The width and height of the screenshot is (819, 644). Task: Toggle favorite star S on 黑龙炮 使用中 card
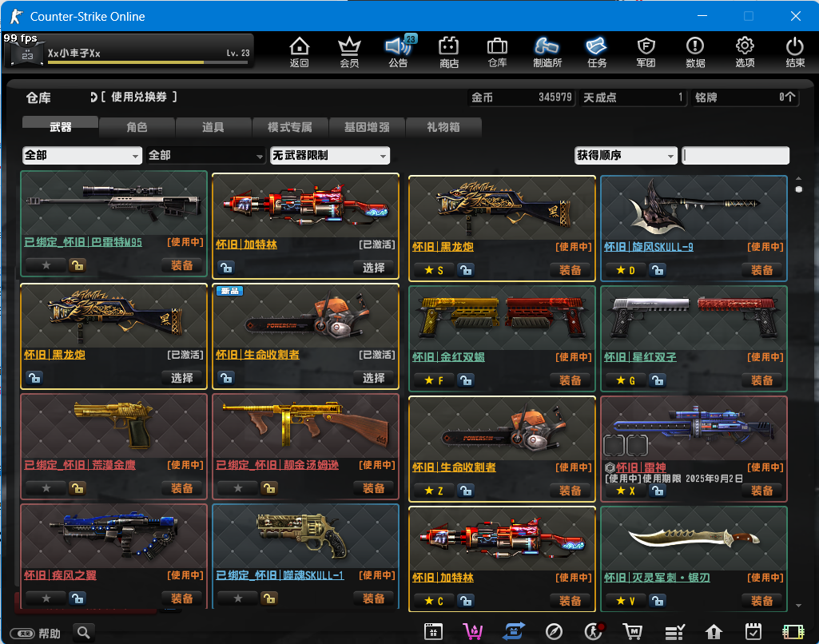pos(434,270)
